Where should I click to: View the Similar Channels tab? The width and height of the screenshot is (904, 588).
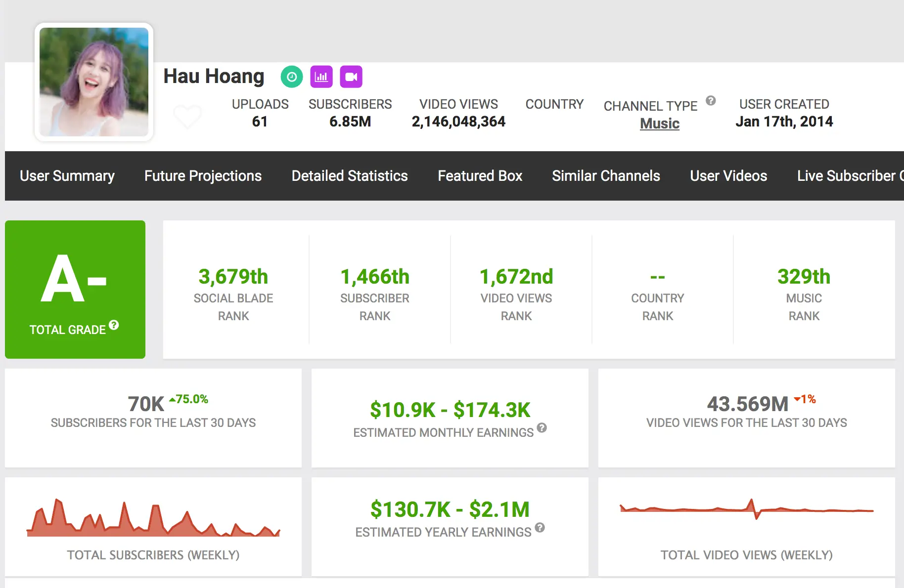(x=606, y=176)
